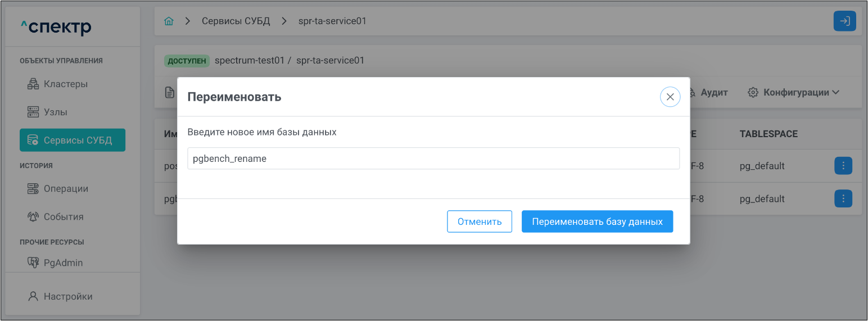Viewport: 868px width, 321px height.
Task: Confirm with Переименовать базу данных button
Action: click(597, 221)
